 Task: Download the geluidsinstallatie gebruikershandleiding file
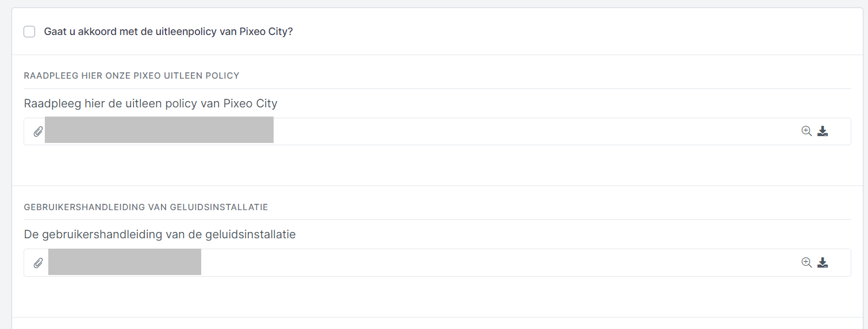click(x=823, y=262)
